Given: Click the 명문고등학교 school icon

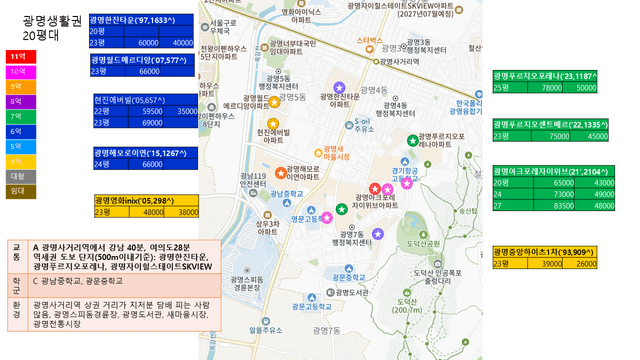Looking at the screenshot, I should click(311, 210).
